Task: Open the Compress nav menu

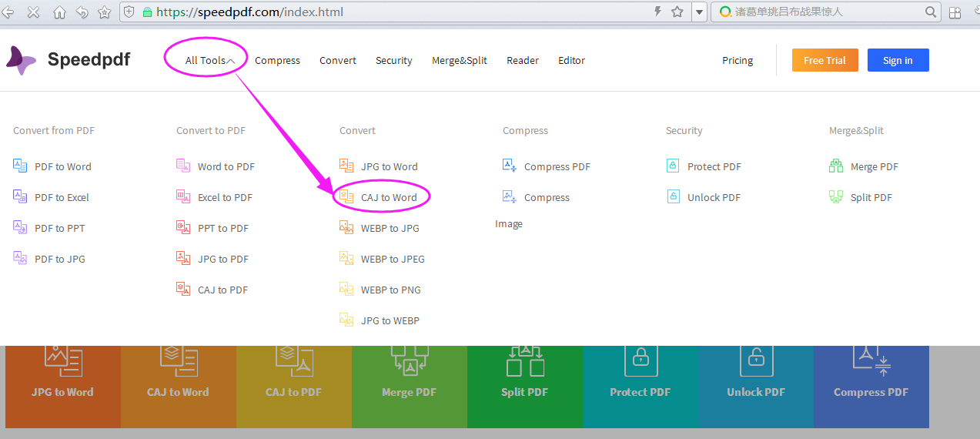Action: pos(277,60)
